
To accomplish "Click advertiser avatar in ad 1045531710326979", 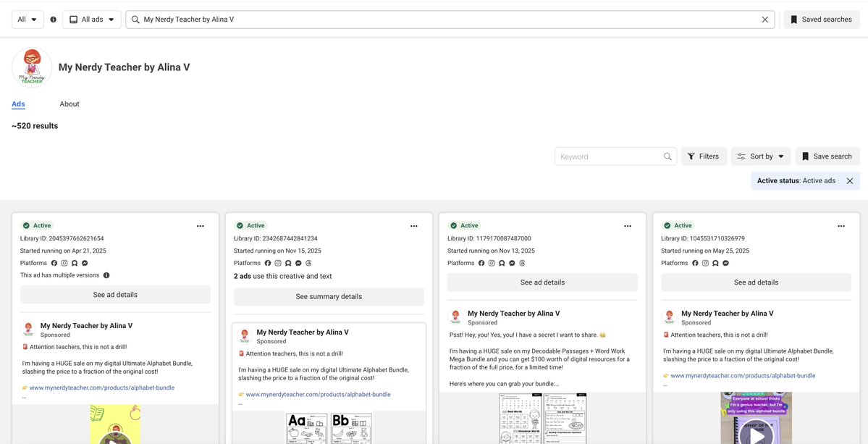I will tap(669, 317).
